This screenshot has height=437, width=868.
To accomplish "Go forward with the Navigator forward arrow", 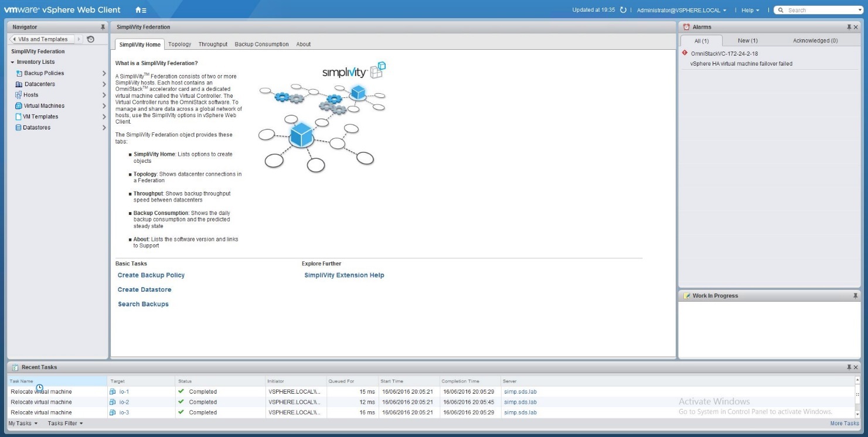I will (x=79, y=39).
